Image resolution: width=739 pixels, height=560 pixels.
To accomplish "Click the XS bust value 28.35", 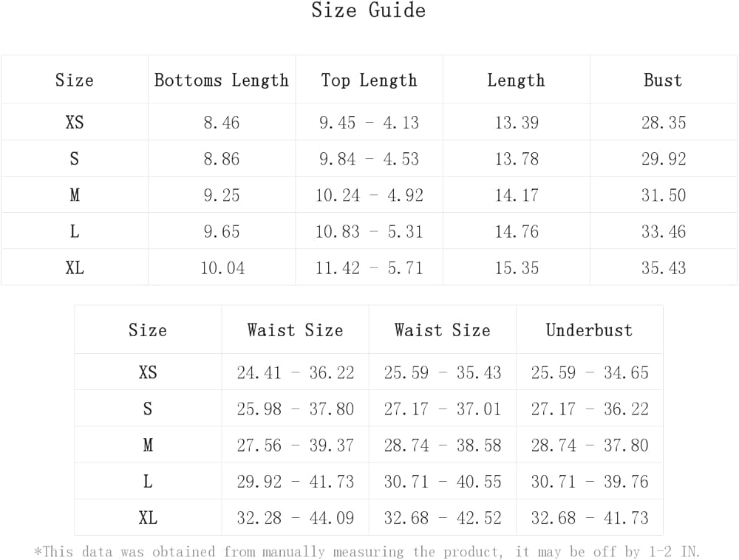I will point(664,123).
